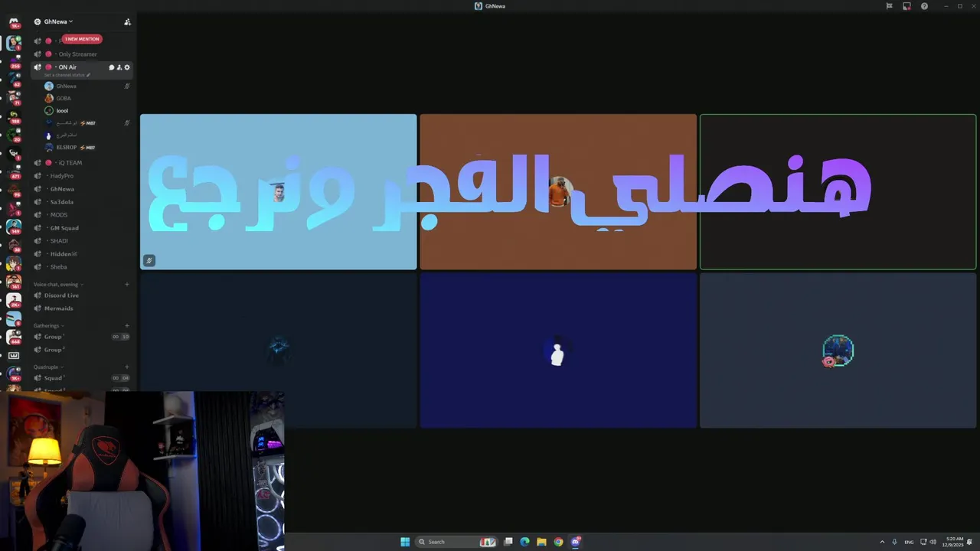The height and width of the screenshot is (551, 980).
Task: Open Discord direct messages home icon
Action: pyautogui.click(x=14, y=22)
